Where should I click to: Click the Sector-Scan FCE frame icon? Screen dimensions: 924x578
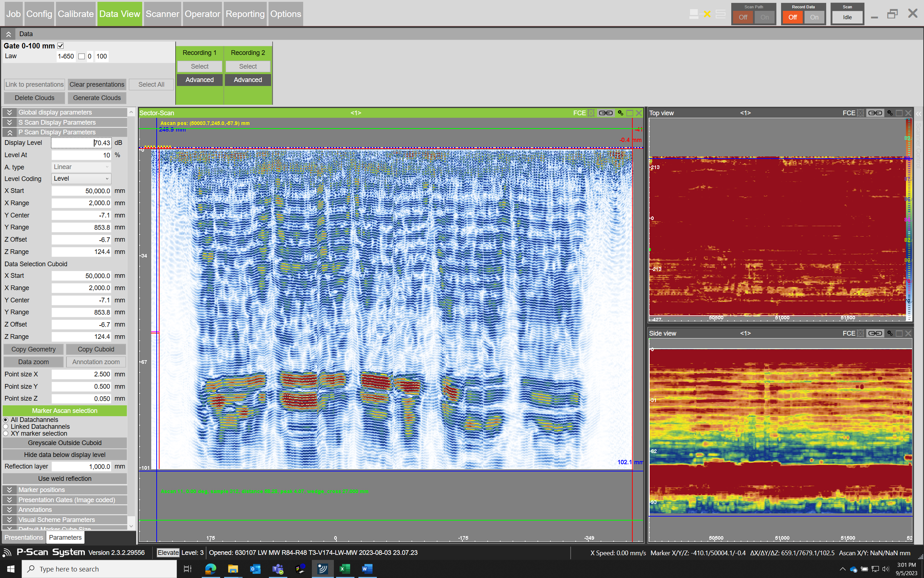coord(591,113)
